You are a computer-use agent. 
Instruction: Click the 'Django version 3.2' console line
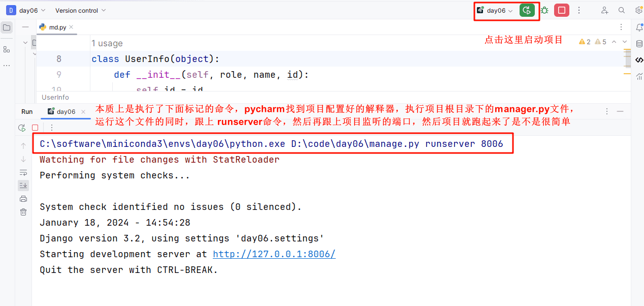(x=182, y=238)
